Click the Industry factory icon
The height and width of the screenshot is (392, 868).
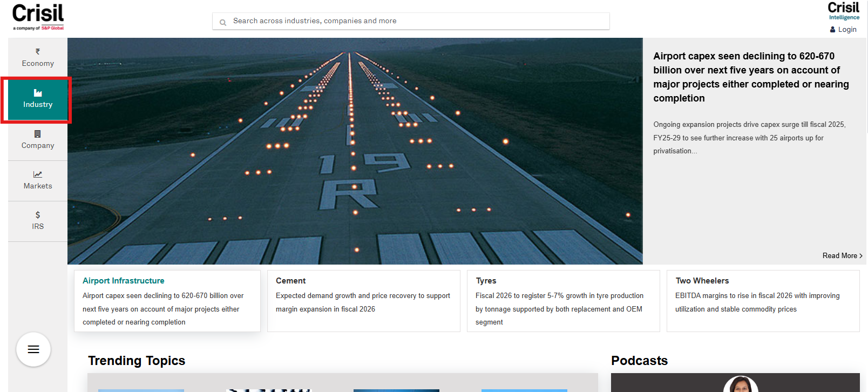point(38,93)
